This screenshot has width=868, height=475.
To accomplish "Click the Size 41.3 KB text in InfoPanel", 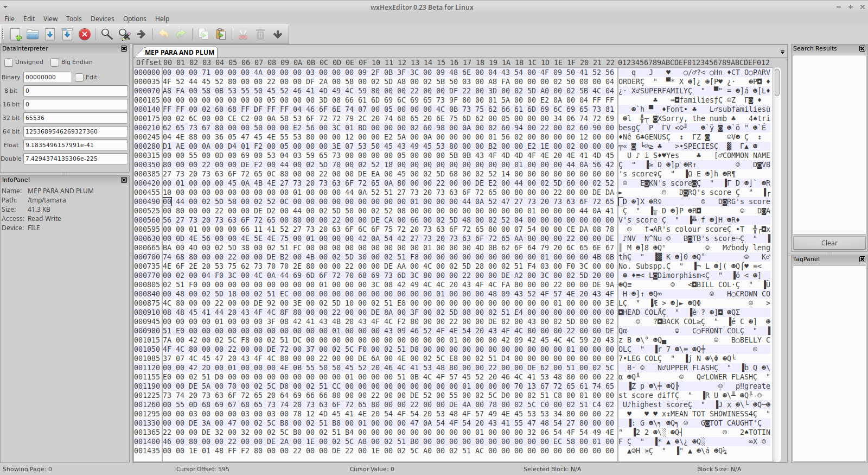I will pos(39,210).
